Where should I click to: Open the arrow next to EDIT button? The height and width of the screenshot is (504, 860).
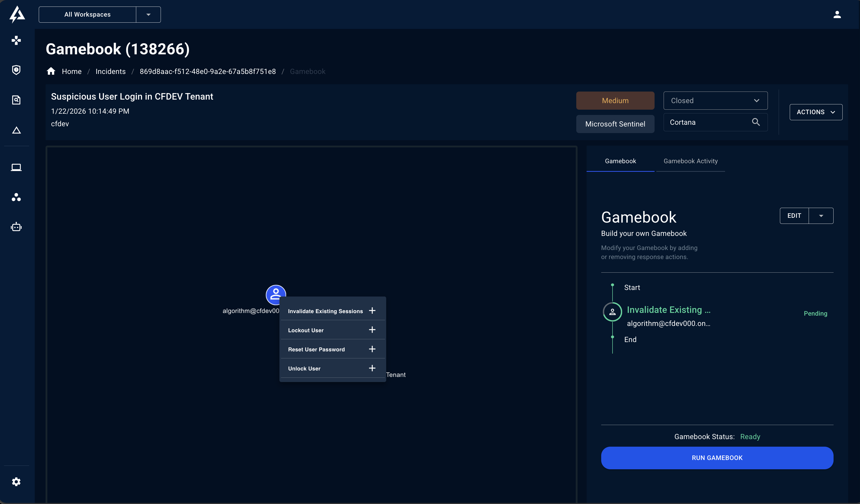tap(821, 216)
